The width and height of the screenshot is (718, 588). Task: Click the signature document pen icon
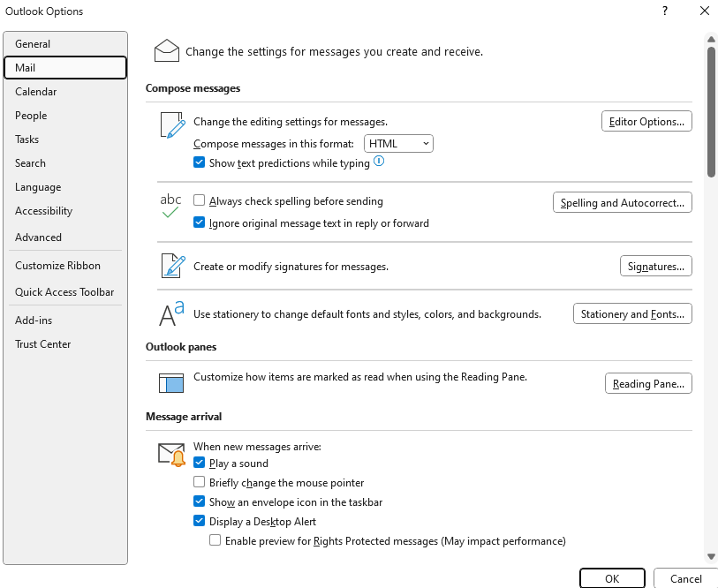coord(173,266)
